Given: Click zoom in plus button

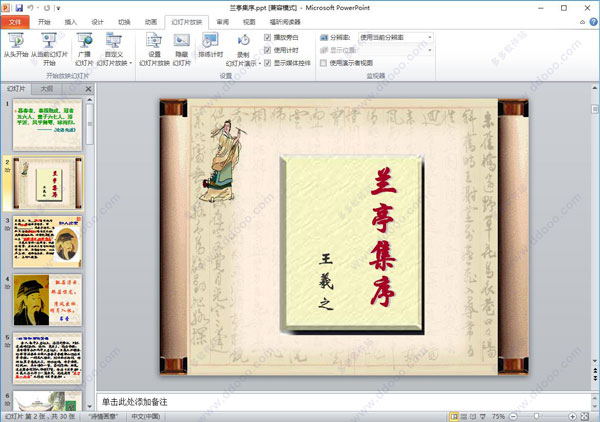Looking at the screenshot, I should click(x=572, y=416).
